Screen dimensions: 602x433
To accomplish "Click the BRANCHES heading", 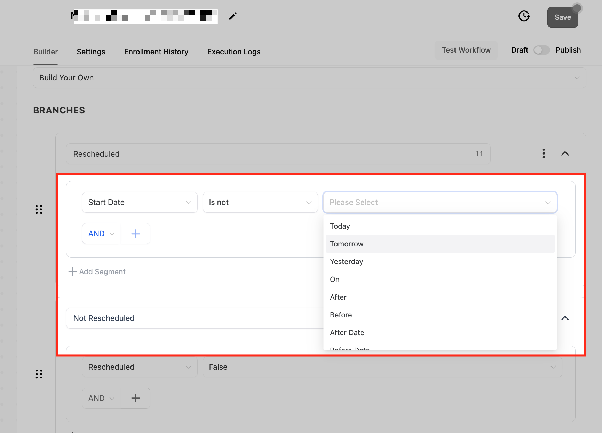I will click(x=59, y=110).
